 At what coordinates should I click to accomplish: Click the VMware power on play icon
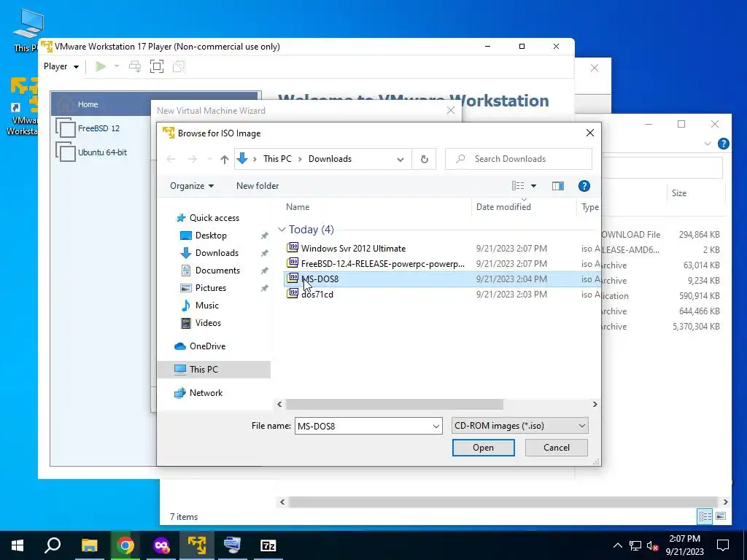101,66
